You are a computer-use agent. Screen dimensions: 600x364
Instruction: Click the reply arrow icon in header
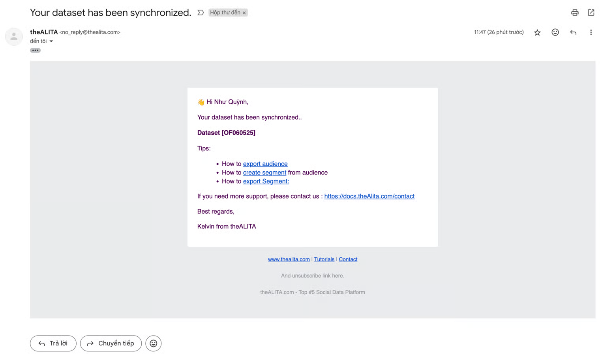point(573,32)
